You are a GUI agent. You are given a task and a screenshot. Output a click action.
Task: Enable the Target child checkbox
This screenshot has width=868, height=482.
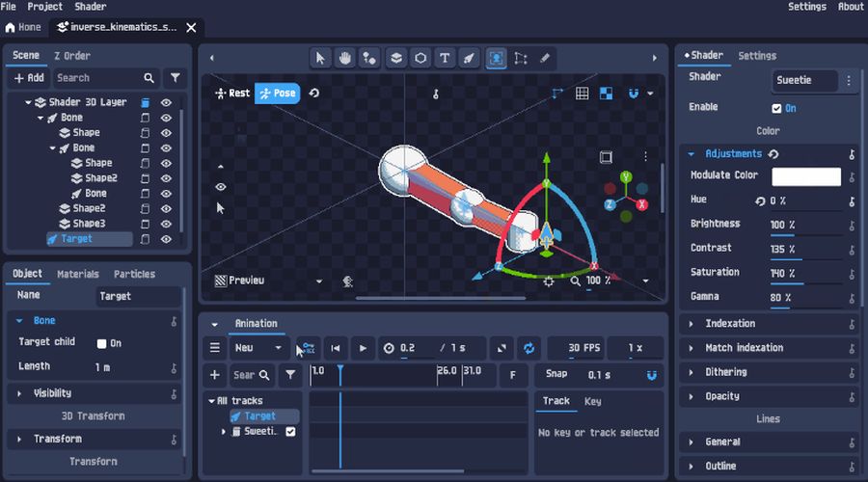point(101,343)
